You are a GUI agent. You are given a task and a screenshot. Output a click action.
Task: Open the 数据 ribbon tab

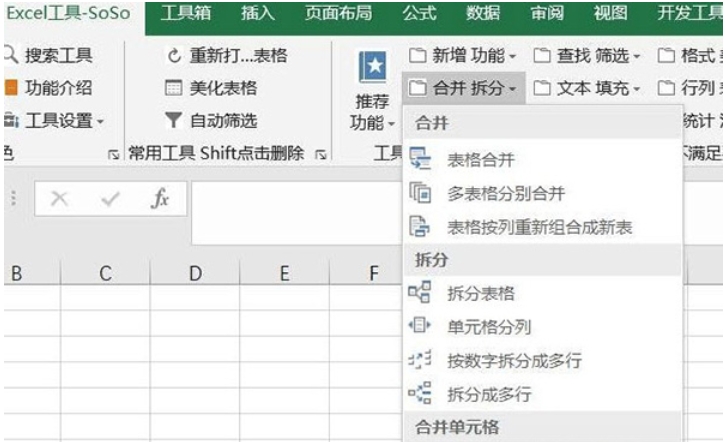[x=483, y=13]
